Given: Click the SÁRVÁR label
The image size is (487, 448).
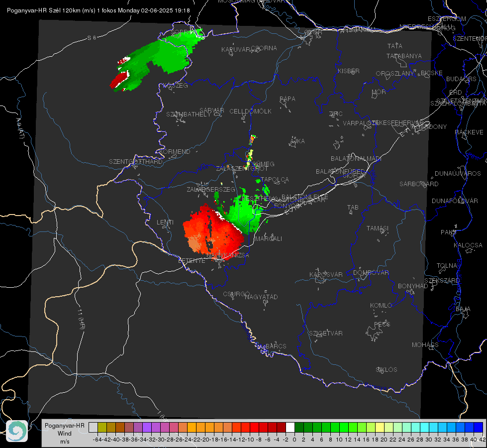Looking at the screenshot, I should click(x=212, y=110).
